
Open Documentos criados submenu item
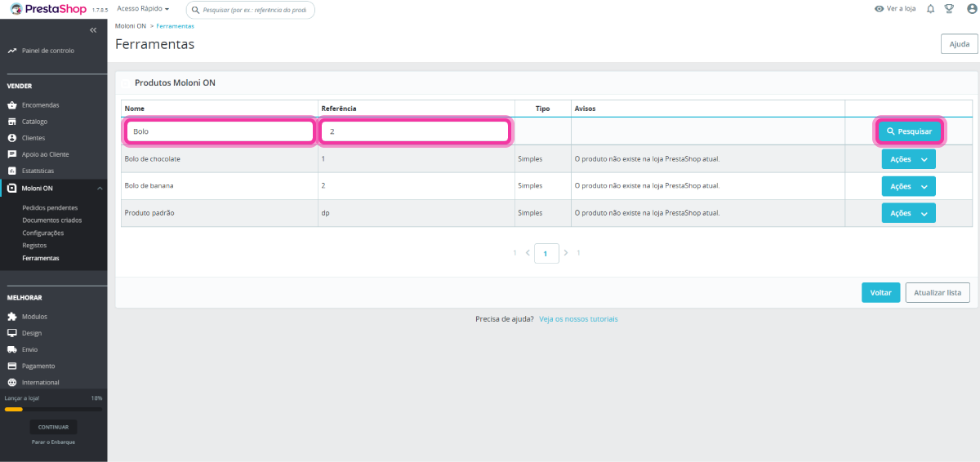tap(52, 220)
